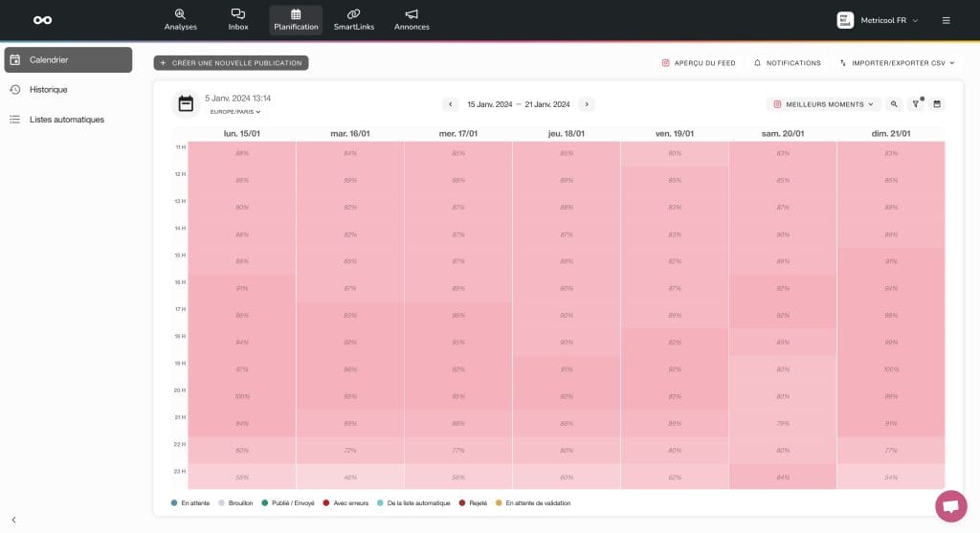Open the Notifications bell button
Screen dimensions: 980x533
coord(788,63)
